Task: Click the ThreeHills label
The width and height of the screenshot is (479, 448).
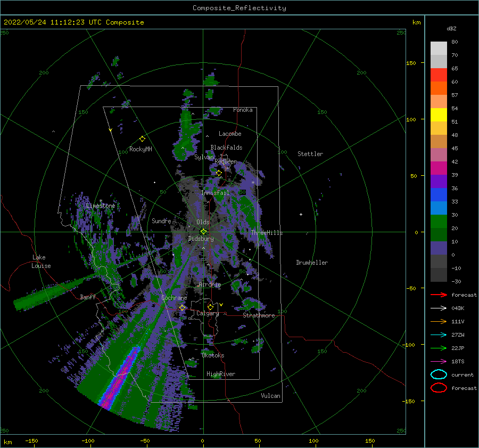Action: [x=267, y=233]
